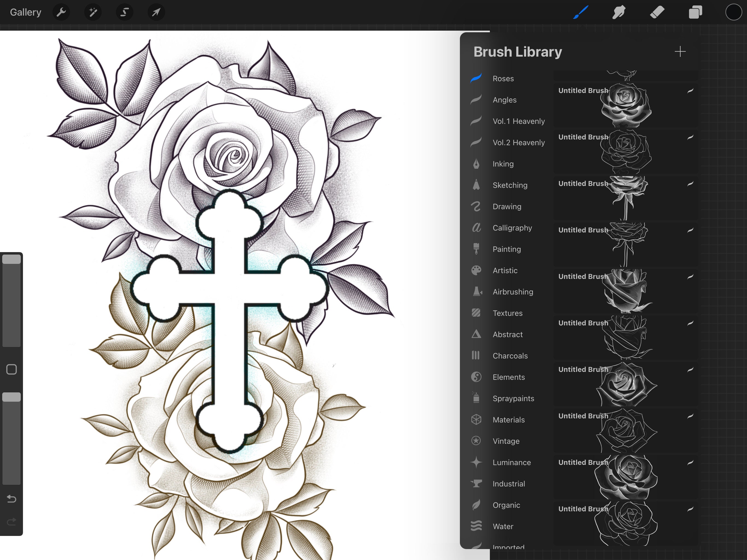The image size is (747, 560).
Task: Select the Eraser tool
Action: click(x=657, y=13)
